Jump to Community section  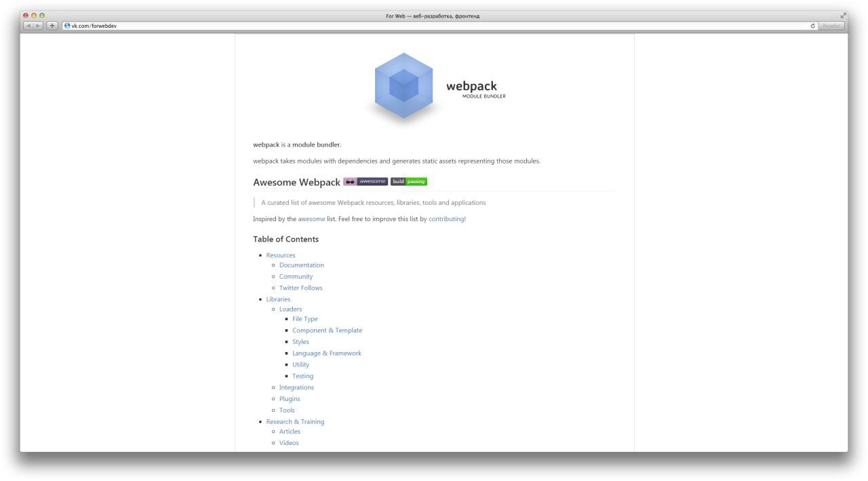296,277
